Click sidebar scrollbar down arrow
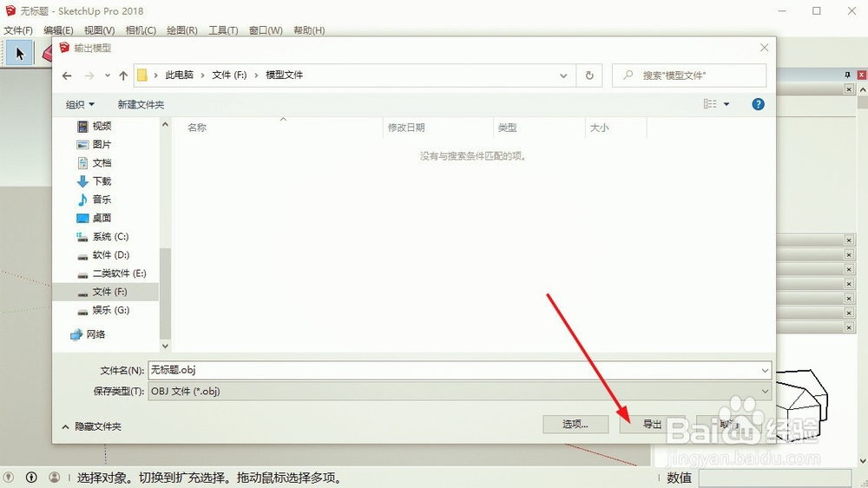 click(165, 346)
